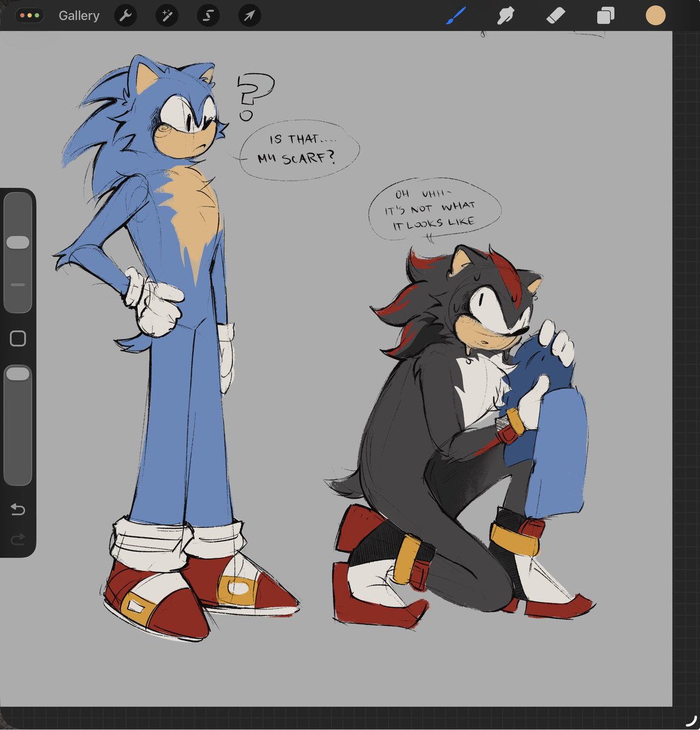Open the Actions wrench menu
Screen dimensions: 700x730
(126, 16)
